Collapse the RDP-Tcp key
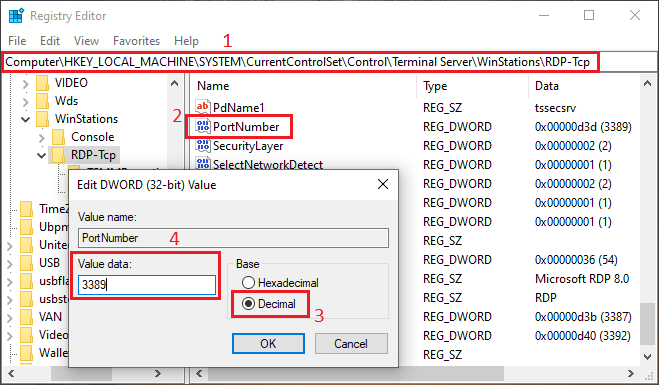The width and height of the screenshot is (659, 385). [41, 156]
